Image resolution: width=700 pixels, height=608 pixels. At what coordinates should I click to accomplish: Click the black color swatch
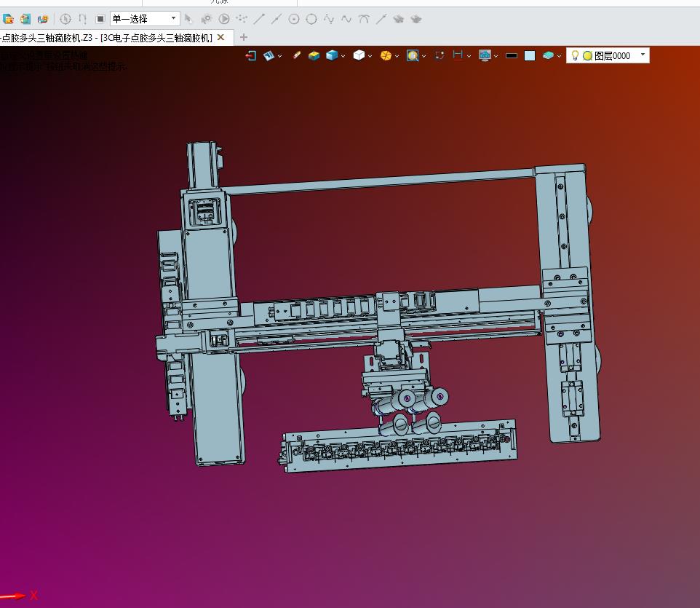tap(512, 56)
